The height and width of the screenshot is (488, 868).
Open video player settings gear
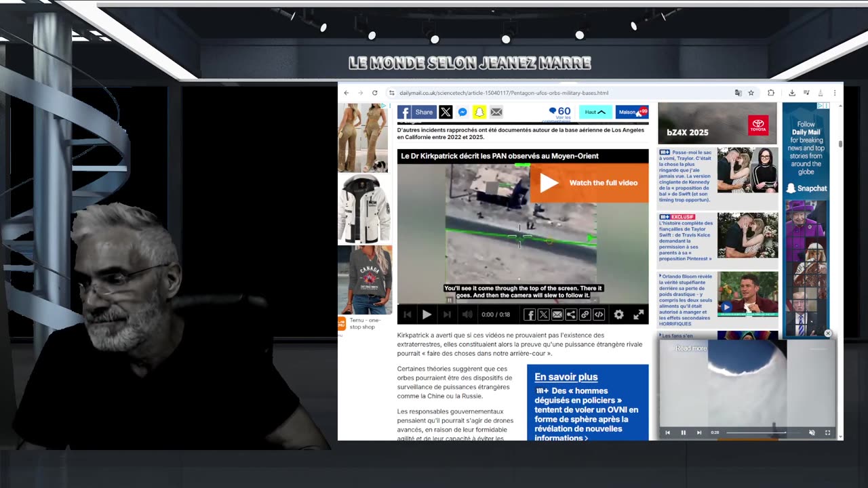[618, 314]
